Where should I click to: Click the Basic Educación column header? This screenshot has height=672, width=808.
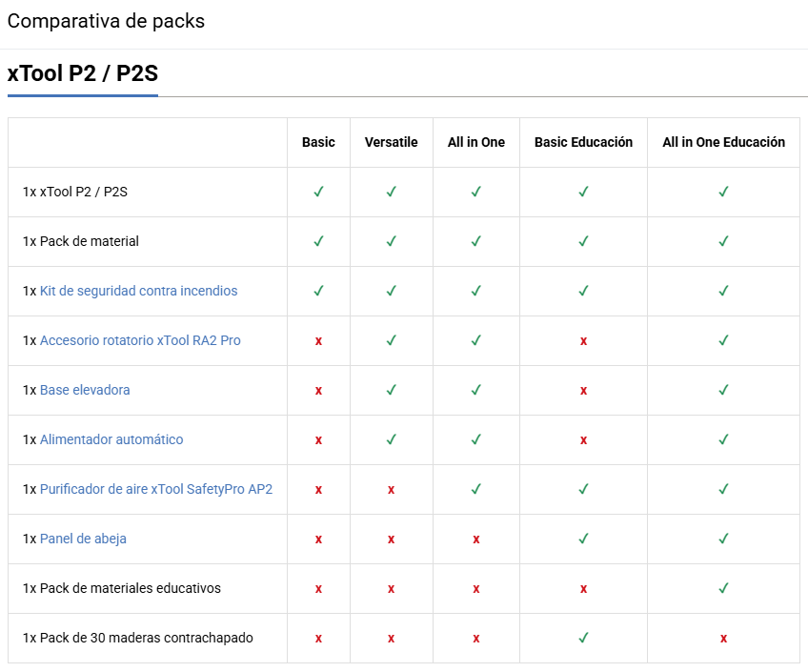[583, 142]
